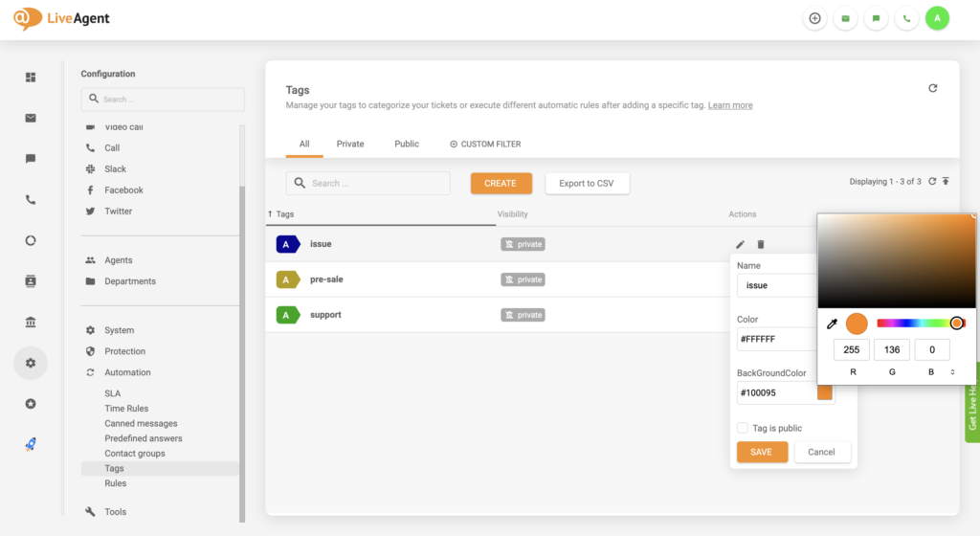Open the chat bubble icon in left sidebar
This screenshot has width=980, height=536.
pos(31,159)
